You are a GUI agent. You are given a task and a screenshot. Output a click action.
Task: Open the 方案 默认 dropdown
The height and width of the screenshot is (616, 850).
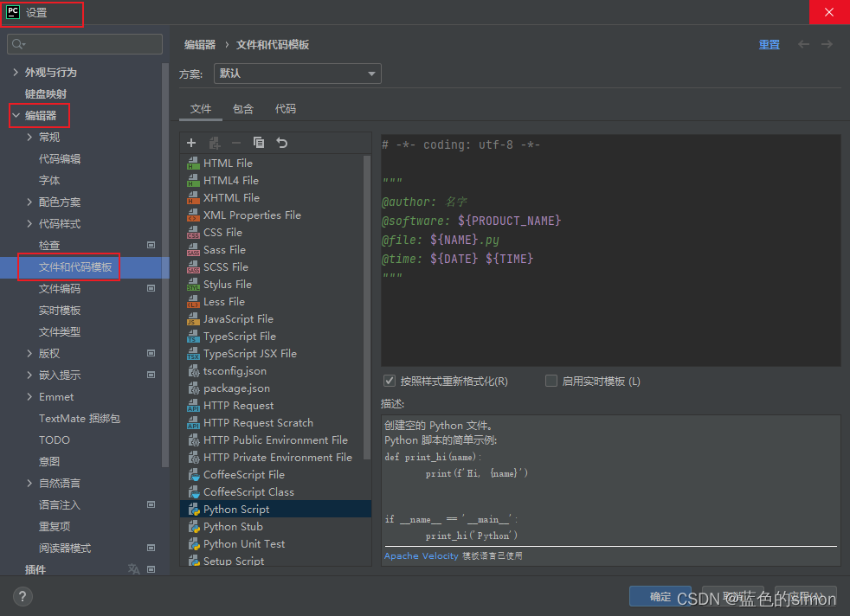298,74
